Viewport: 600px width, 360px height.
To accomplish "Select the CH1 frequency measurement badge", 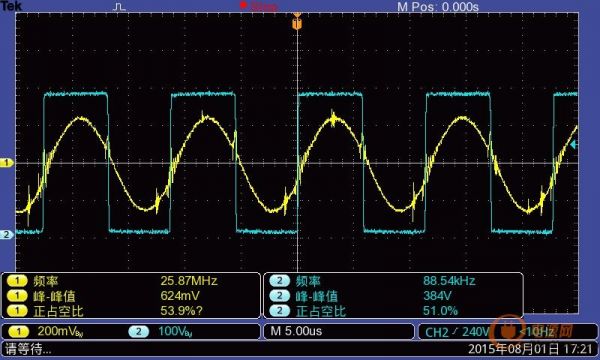I will (x=17, y=281).
